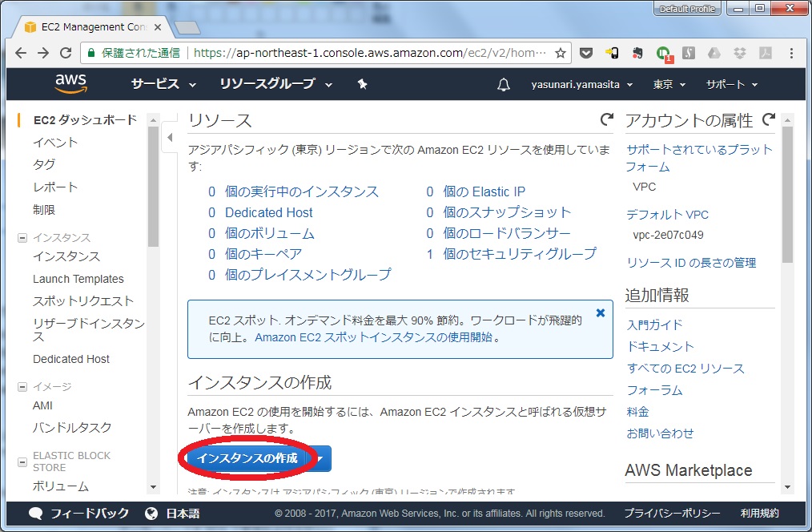The height and width of the screenshot is (532, 812).
Task: Click the EC2 tab favicon
Action: [30, 27]
